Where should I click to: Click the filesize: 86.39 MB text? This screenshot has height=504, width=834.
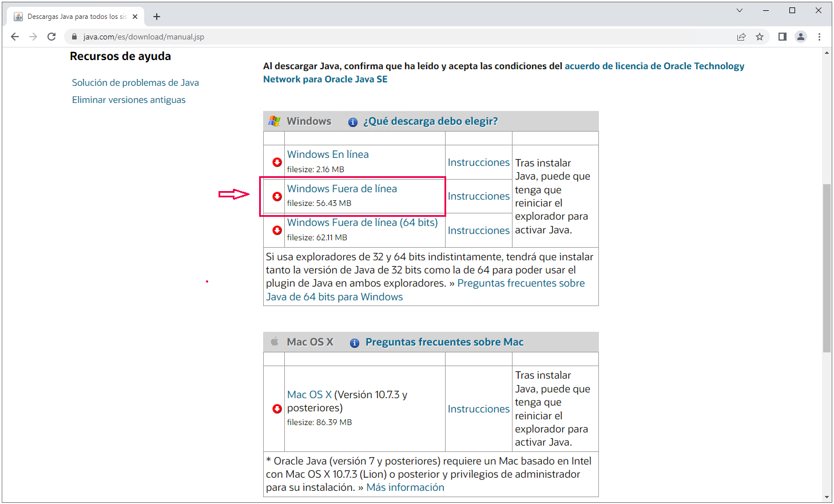tap(319, 422)
